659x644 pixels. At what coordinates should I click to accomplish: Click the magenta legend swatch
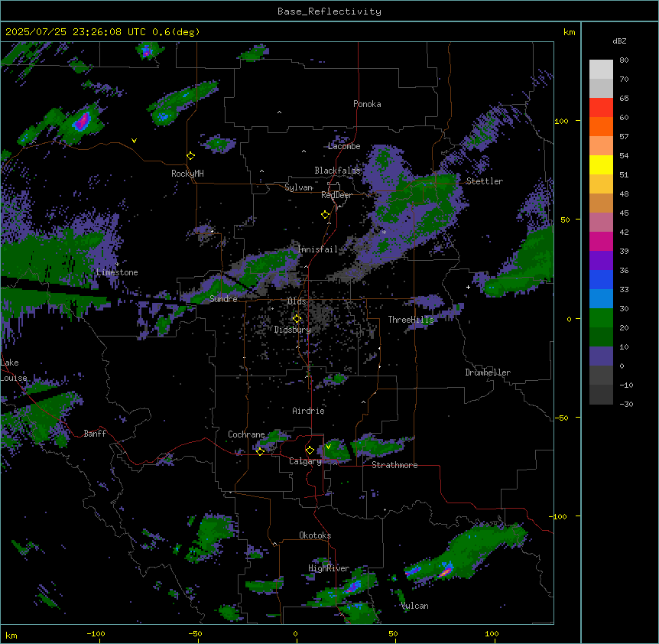tap(601, 242)
